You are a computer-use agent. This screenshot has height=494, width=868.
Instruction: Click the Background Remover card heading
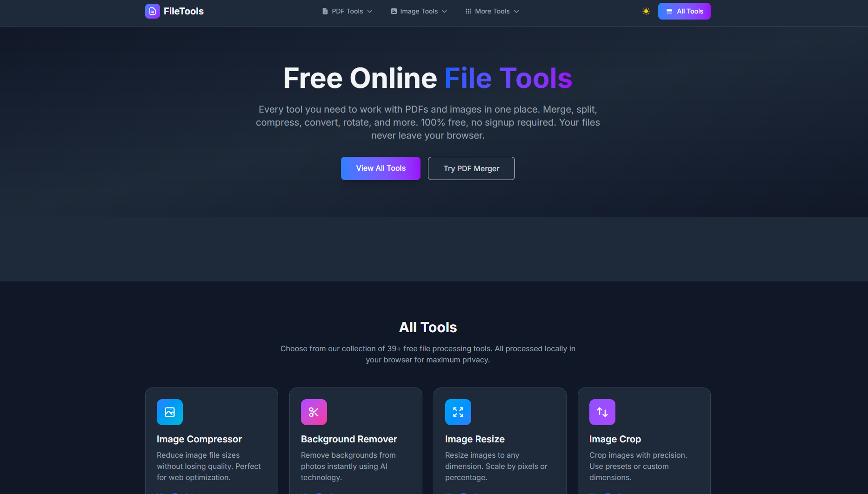[349, 439]
